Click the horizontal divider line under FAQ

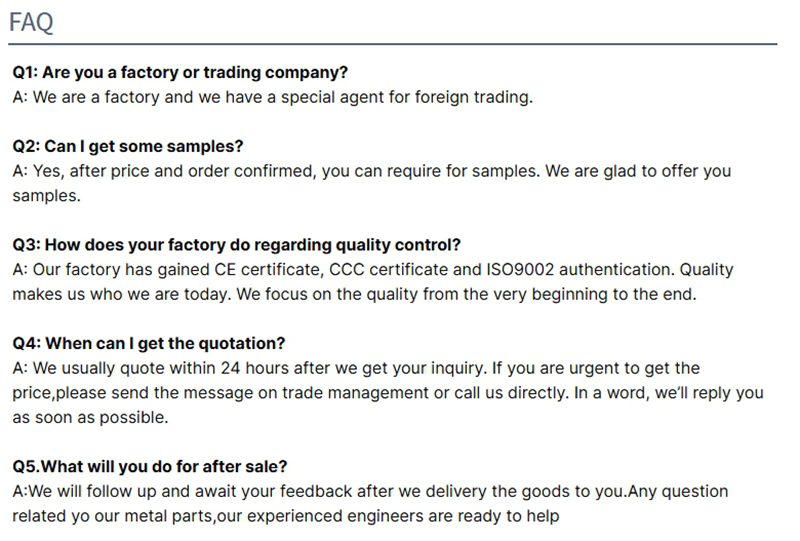(x=392, y=44)
